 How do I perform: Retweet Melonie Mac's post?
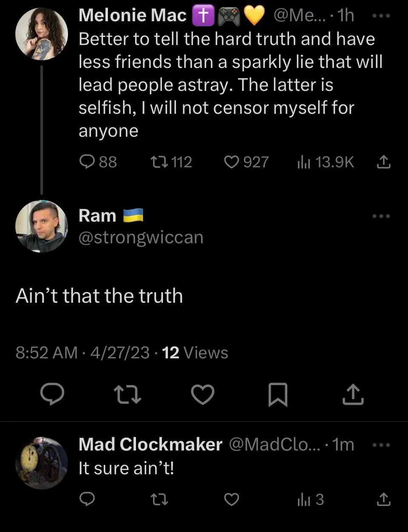(159, 162)
